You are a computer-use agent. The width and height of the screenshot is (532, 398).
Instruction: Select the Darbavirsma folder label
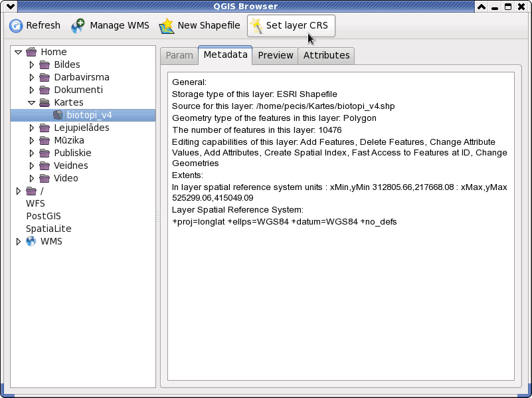(x=82, y=77)
